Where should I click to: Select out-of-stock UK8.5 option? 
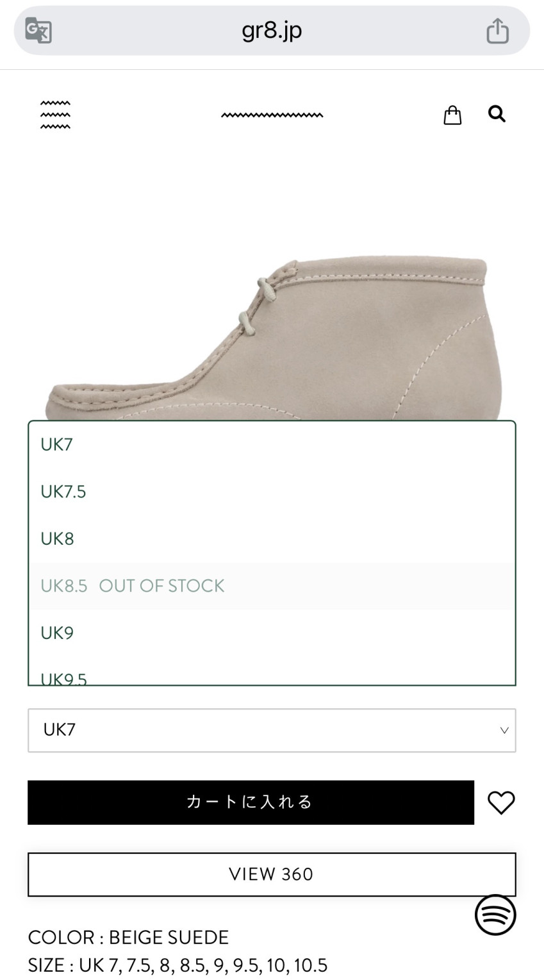click(x=272, y=586)
